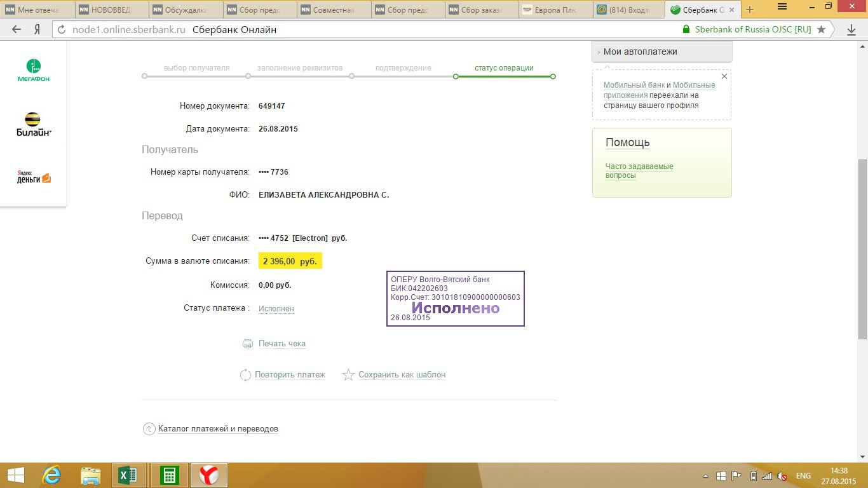Switch to the 'Совместная' tab
The image size is (868, 488).
334,10
